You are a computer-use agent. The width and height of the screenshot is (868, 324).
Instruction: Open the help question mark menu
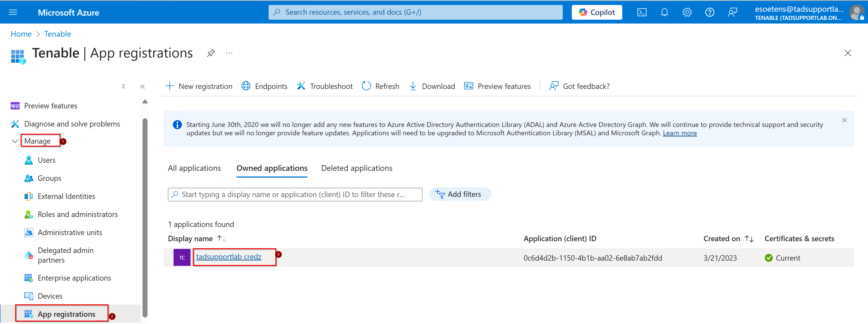coord(710,12)
